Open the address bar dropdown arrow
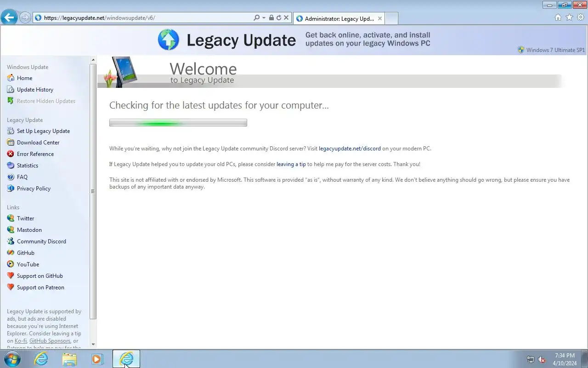Image resolution: width=588 pixels, height=368 pixels. coord(264,18)
